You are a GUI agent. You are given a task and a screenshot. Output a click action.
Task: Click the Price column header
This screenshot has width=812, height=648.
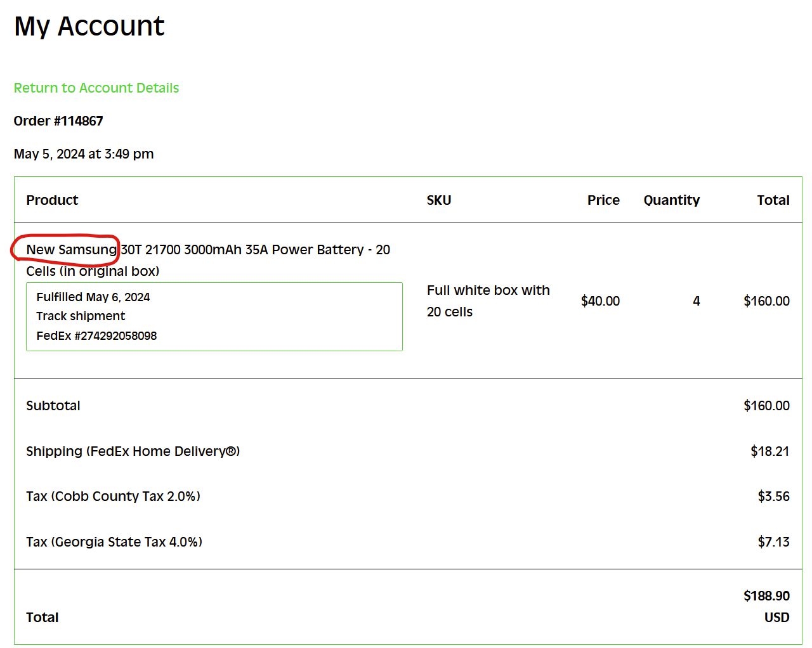pyautogui.click(x=603, y=200)
